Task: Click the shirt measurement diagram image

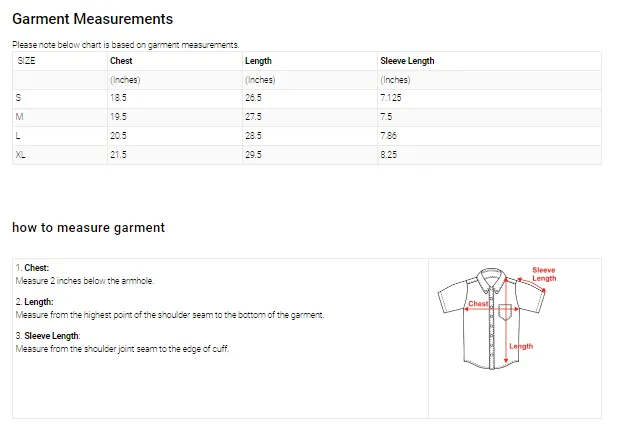Action: pyautogui.click(x=497, y=318)
